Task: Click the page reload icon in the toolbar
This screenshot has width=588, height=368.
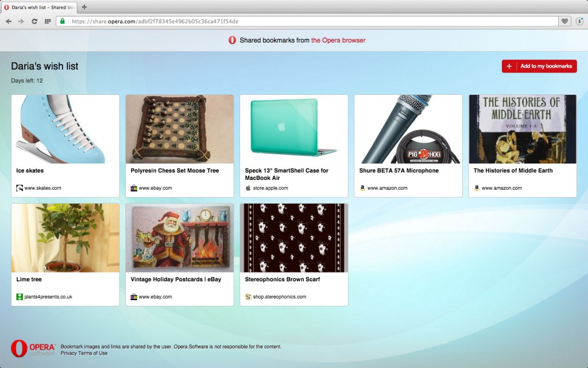Action: (x=34, y=21)
